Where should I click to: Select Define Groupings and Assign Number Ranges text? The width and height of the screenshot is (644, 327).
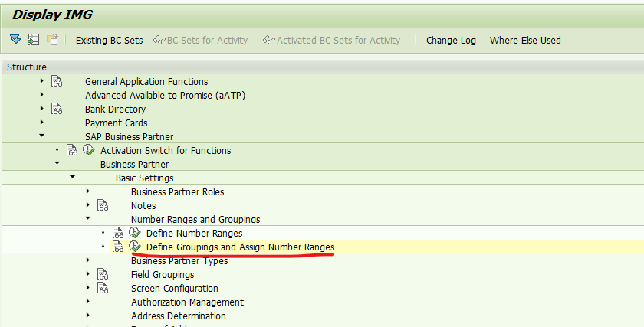(241, 247)
